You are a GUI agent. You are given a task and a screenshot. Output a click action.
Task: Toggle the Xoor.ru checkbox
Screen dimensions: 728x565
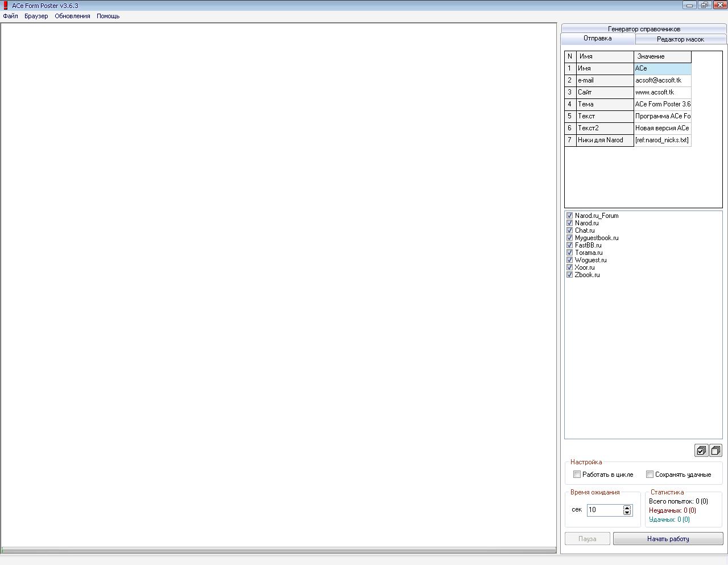(x=569, y=267)
